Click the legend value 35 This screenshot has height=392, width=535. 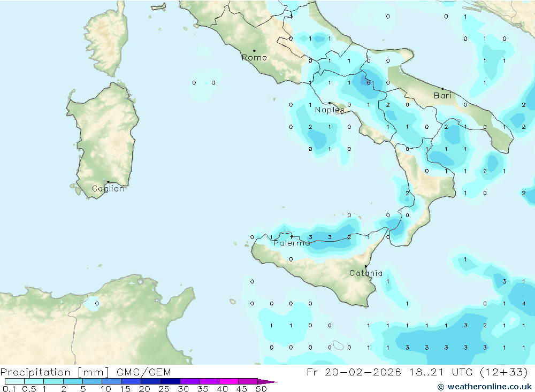[x=203, y=389]
